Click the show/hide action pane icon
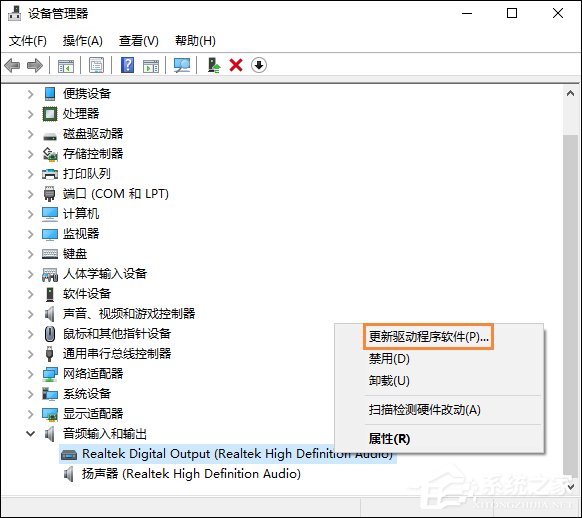Image resolution: width=582 pixels, height=518 pixels. click(151, 66)
